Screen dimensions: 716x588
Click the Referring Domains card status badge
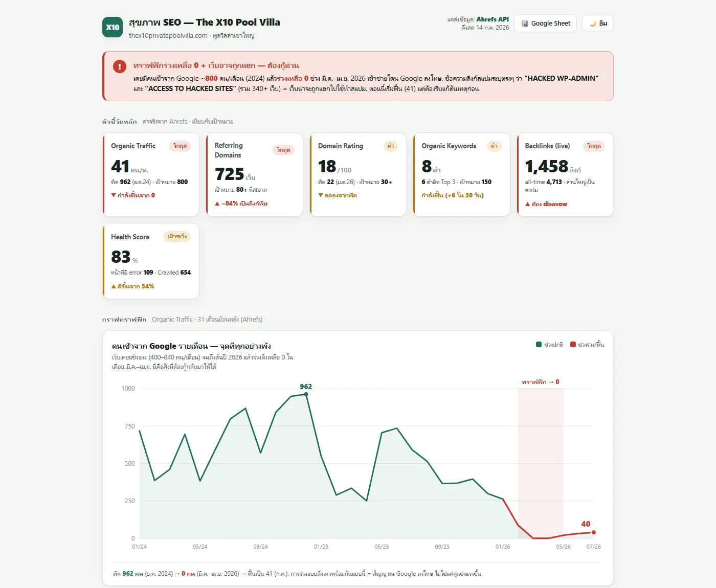283,150
